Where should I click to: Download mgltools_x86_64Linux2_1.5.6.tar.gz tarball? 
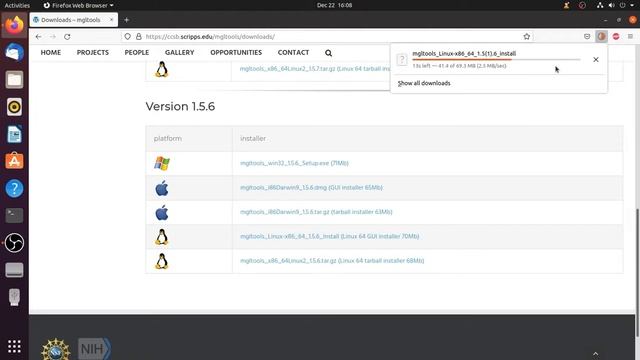tap(332, 261)
